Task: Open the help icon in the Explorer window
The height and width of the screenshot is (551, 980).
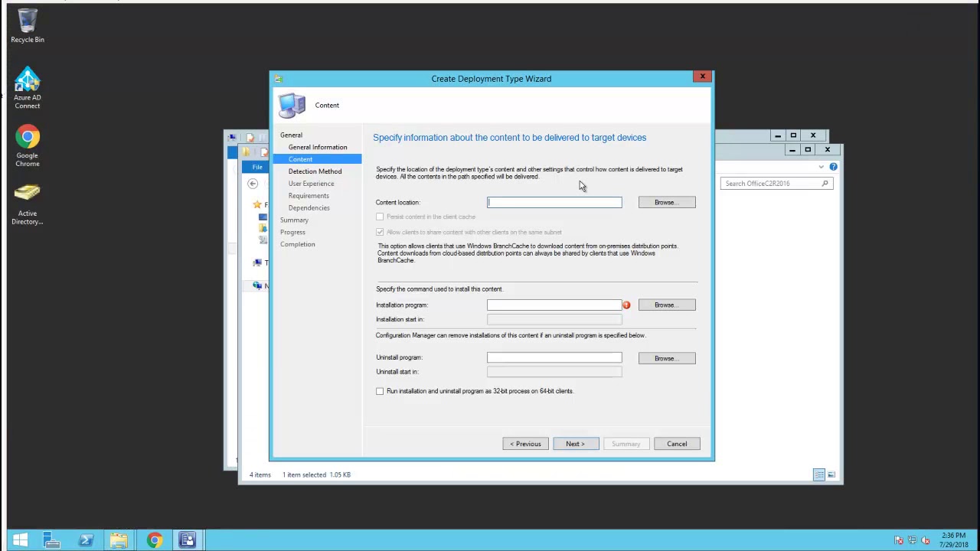Action: pyautogui.click(x=833, y=167)
